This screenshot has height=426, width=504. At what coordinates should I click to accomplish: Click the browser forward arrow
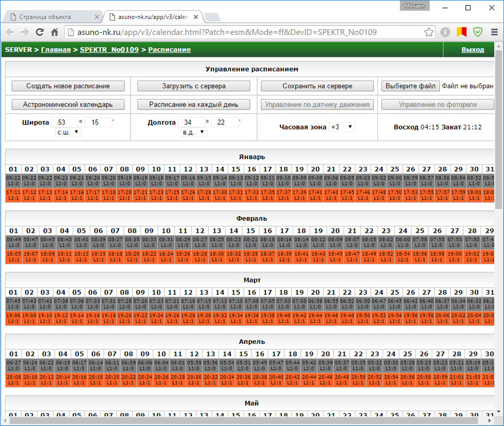coord(25,32)
